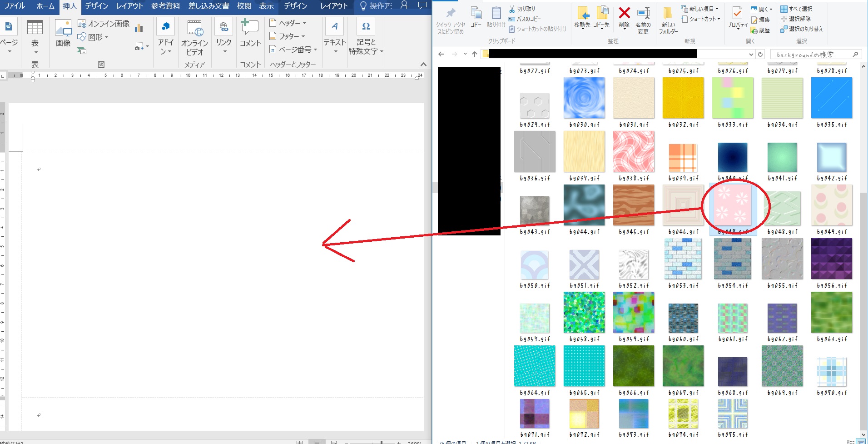Open the 校閲 (Review) tab in Word
The image size is (868, 444).
(244, 6)
